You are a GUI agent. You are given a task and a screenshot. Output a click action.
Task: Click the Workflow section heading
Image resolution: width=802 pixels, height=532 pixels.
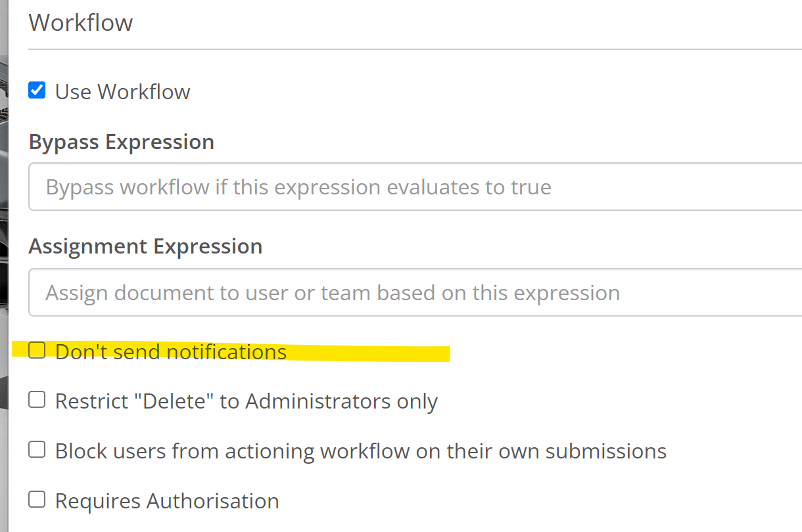tap(81, 22)
